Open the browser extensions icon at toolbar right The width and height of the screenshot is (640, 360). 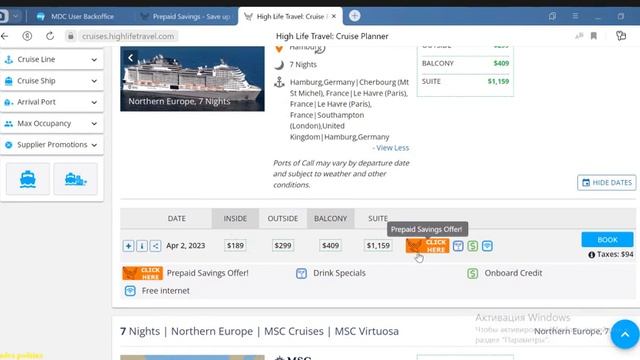621,36
